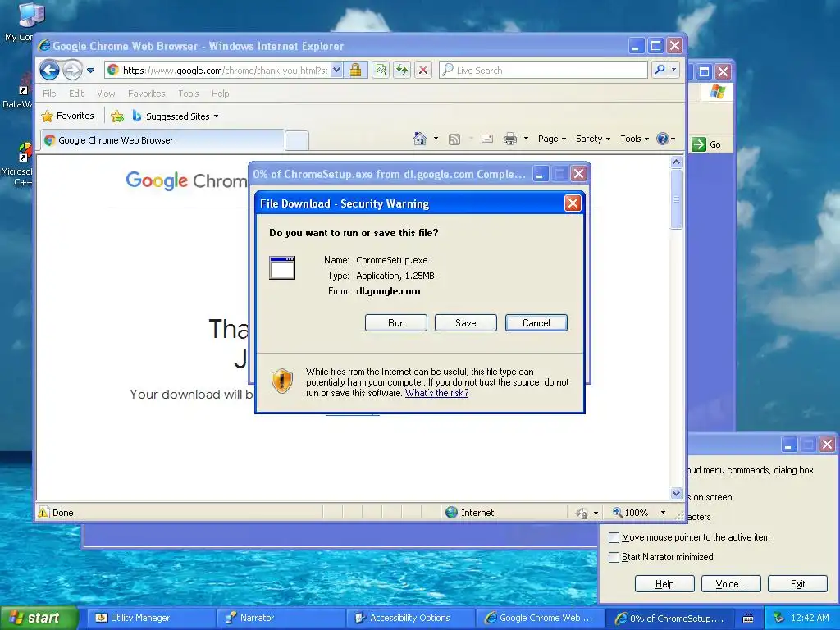840x630 pixels.
Task: Switch to Google Chrome Web taskbar button
Action: (540, 618)
